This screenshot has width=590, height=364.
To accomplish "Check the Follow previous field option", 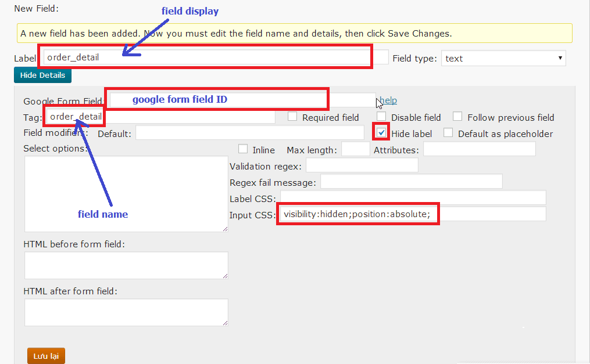I will point(457,117).
